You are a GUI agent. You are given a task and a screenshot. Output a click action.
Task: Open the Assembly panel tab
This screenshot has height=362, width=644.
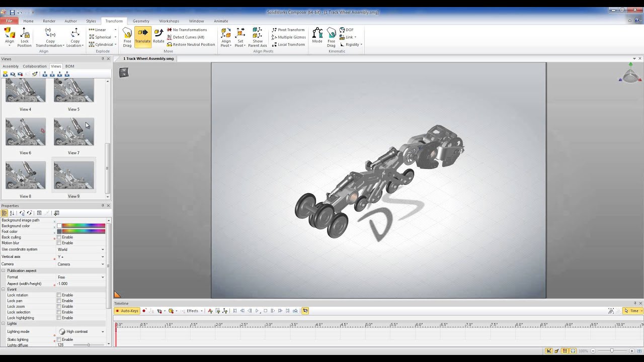coord(11,66)
